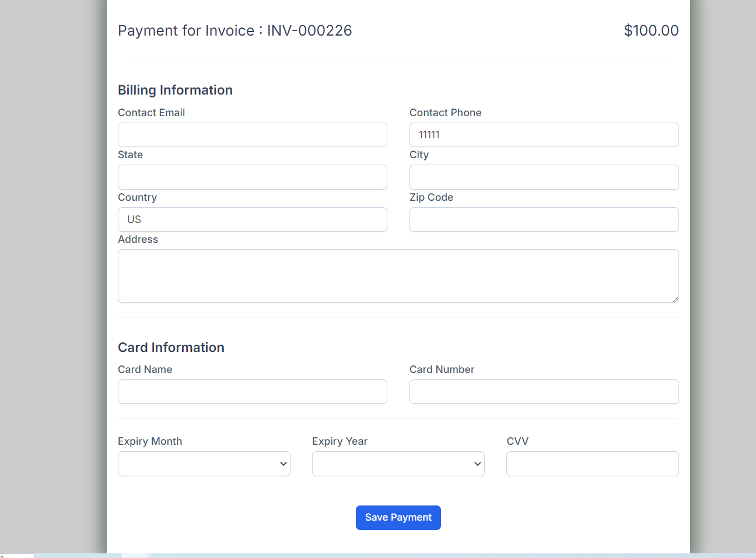Focus the State input field
The height and width of the screenshot is (558, 756).
[x=252, y=177]
